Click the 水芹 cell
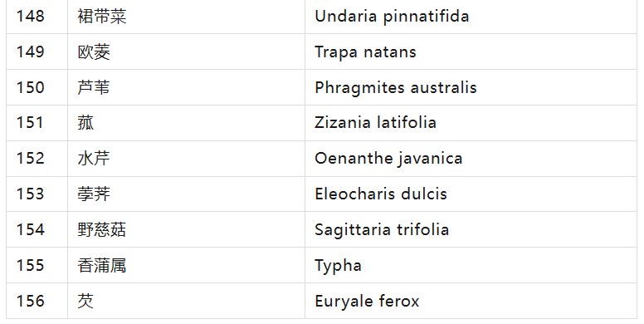Screen dimensions: 644x324 click(x=186, y=159)
